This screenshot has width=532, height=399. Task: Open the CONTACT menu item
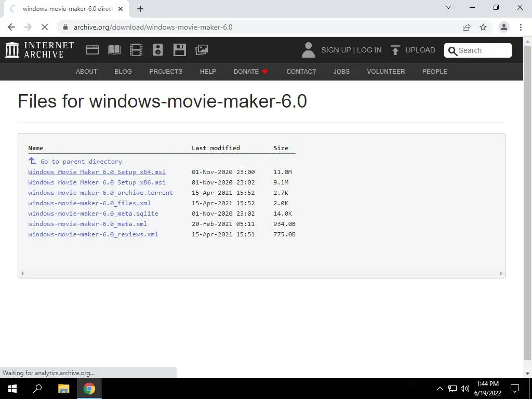tap(301, 72)
